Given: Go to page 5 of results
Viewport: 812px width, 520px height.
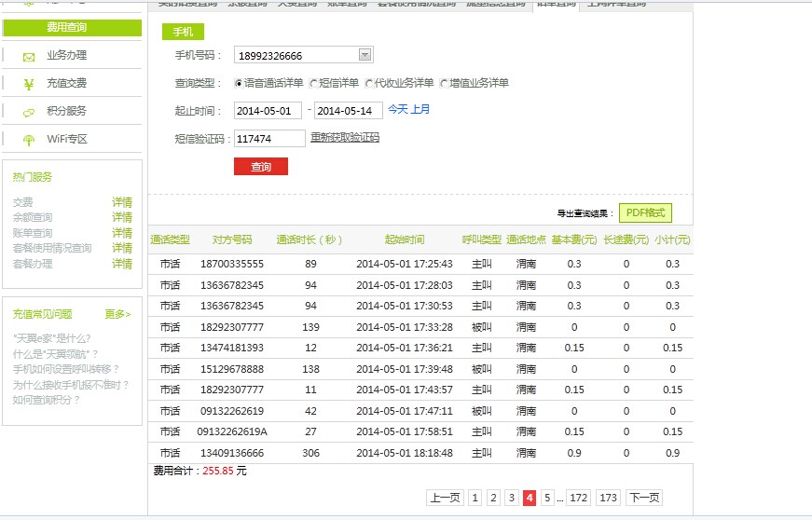Looking at the screenshot, I should point(547,498).
